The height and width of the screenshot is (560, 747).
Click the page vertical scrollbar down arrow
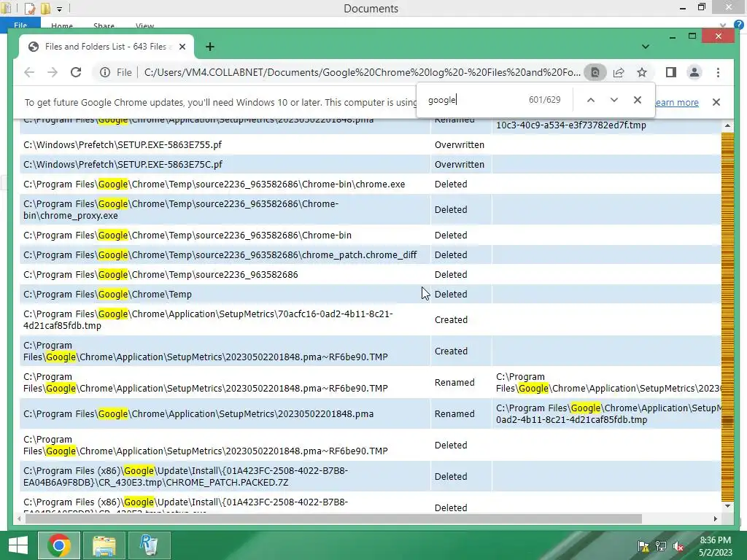(727, 506)
